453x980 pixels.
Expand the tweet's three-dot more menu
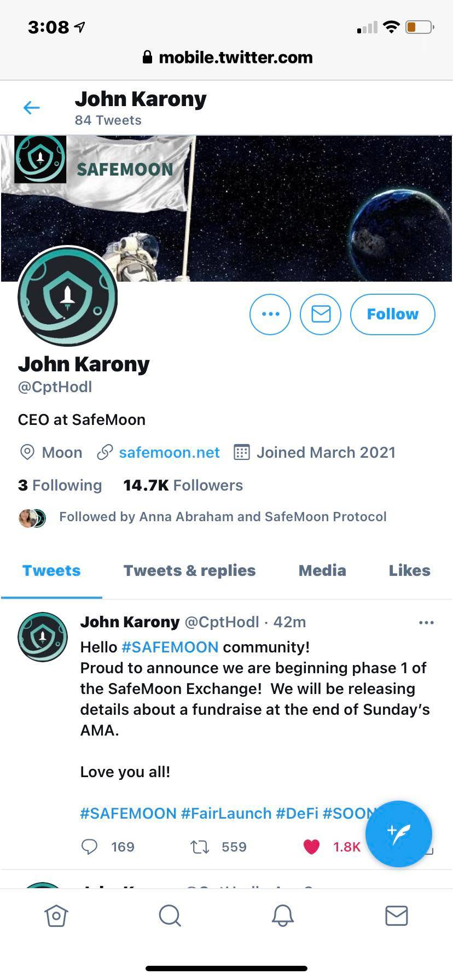[426, 623]
